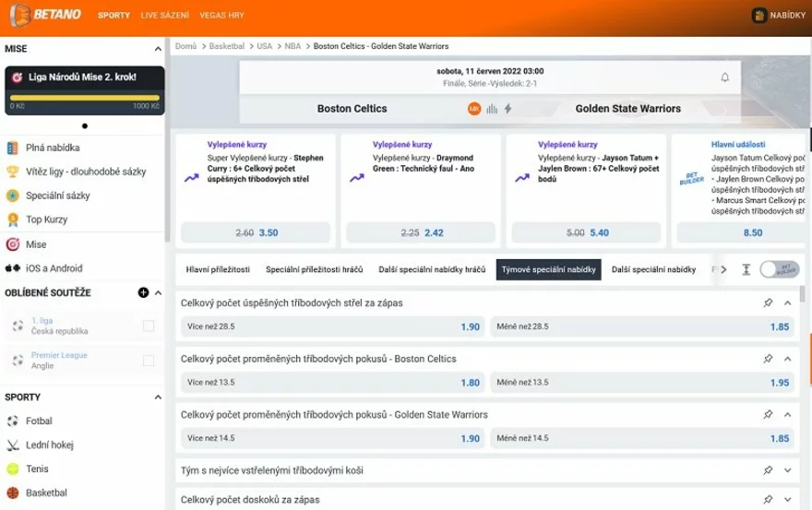Bet on Tatum and Brown odds 5.40
The width and height of the screenshot is (812, 510).
coord(586,232)
